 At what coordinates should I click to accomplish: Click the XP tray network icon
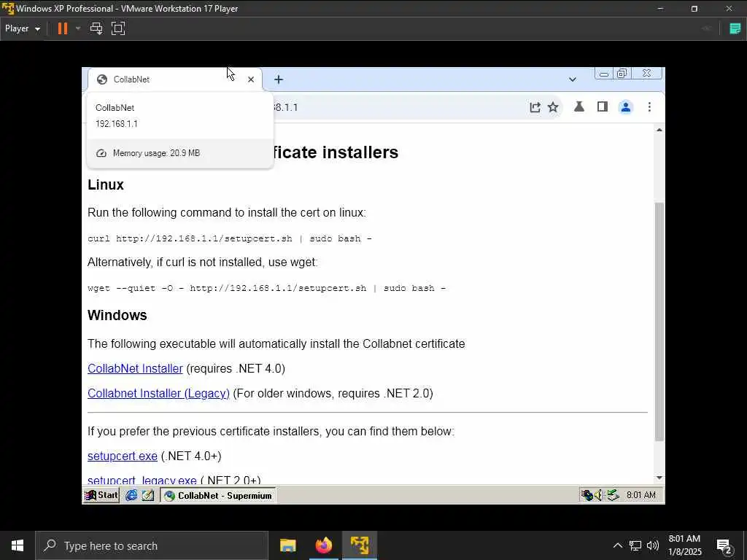coord(587,495)
